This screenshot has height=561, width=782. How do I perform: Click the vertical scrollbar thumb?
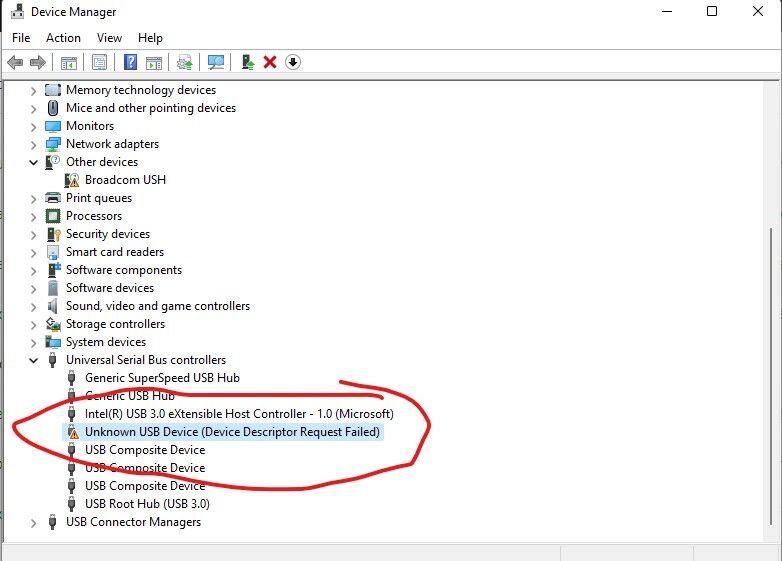click(772, 375)
